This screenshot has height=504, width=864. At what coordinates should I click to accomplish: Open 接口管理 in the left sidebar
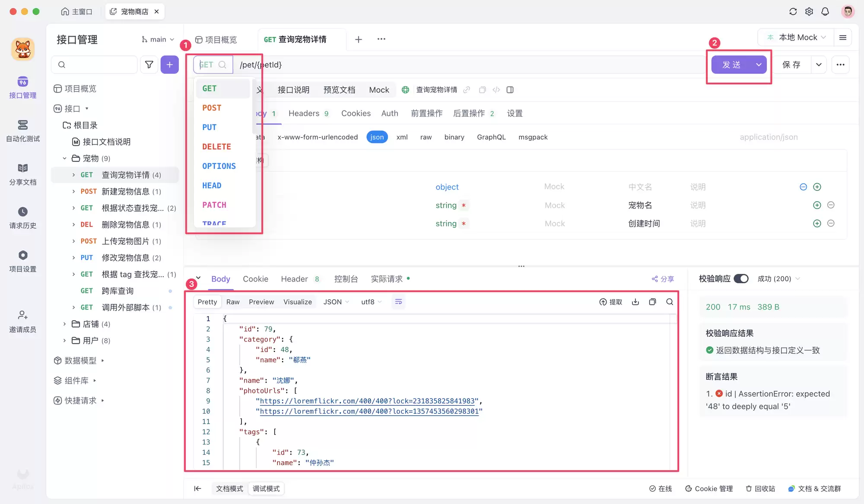tap(23, 88)
